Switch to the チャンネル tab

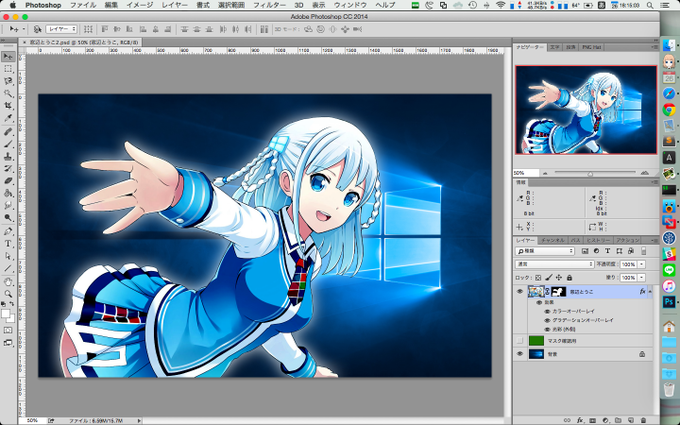tap(552, 240)
